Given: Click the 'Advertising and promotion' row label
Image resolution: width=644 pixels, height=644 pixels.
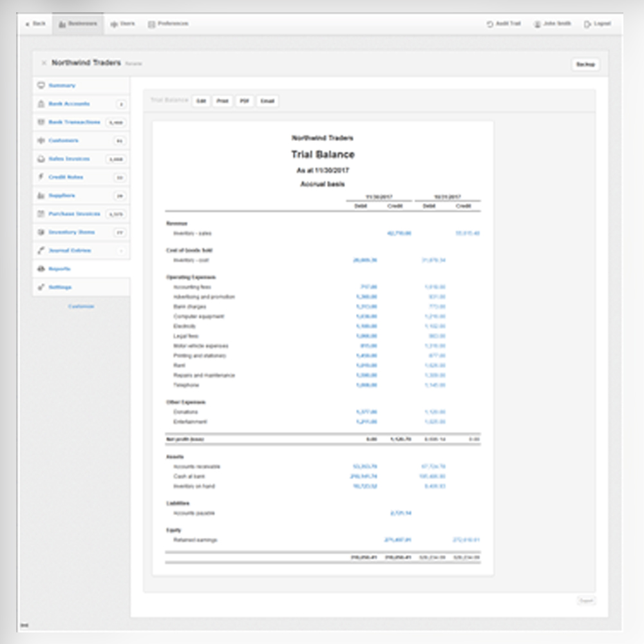Looking at the screenshot, I should [x=204, y=297].
